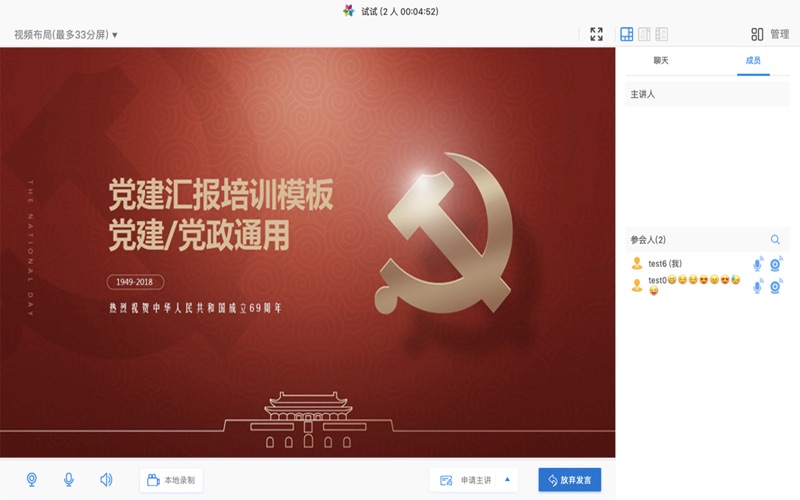Toggle fullscreen video view icon
The width and height of the screenshot is (800, 500).
click(x=596, y=34)
